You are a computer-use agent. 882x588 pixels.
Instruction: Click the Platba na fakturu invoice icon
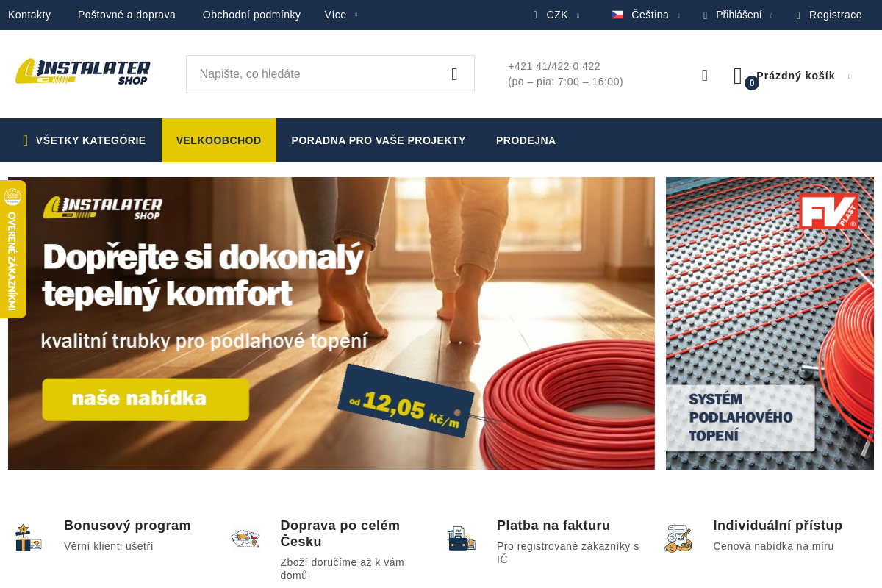pos(462,537)
